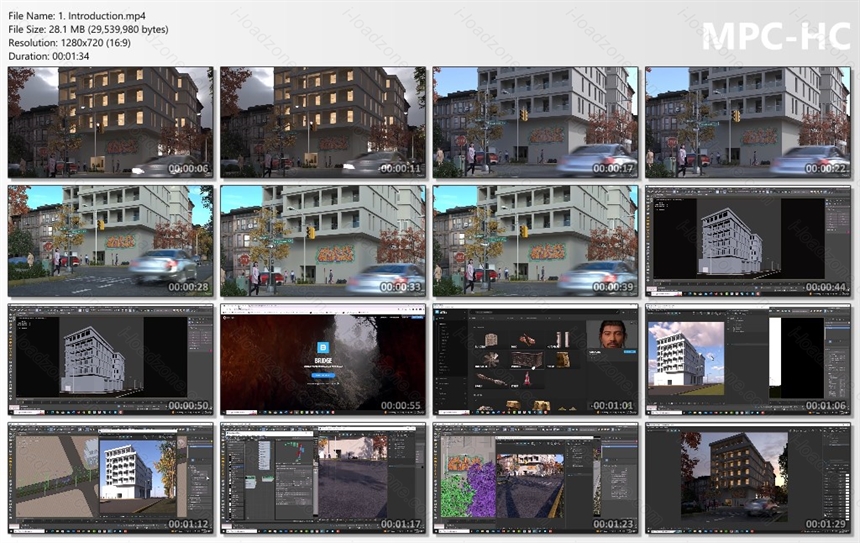This screenshot has height=543, width=860.
Task: Open the final dusk render thumbnail at 00:01:29
Action: [748, 478]
